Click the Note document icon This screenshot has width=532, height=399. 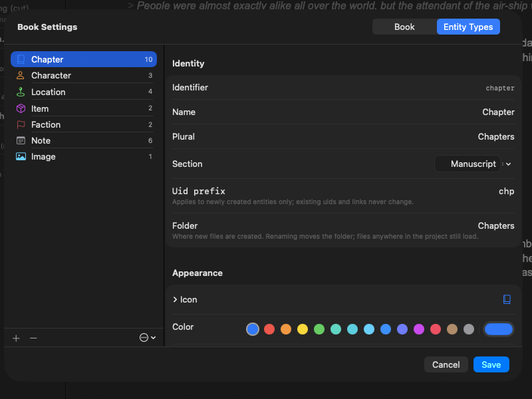pos(21,140)
